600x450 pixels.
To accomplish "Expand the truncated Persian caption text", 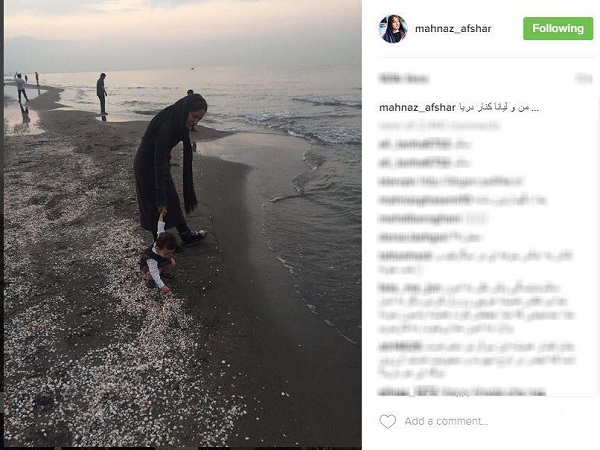I will [499, 108].
